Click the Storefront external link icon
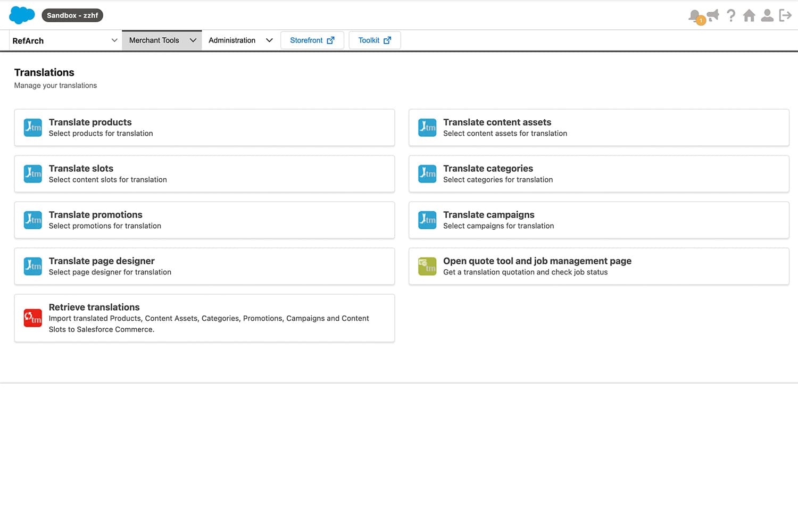Image resolution: width=798 pixels, height=532 pixels. click(x=330, y=40)
